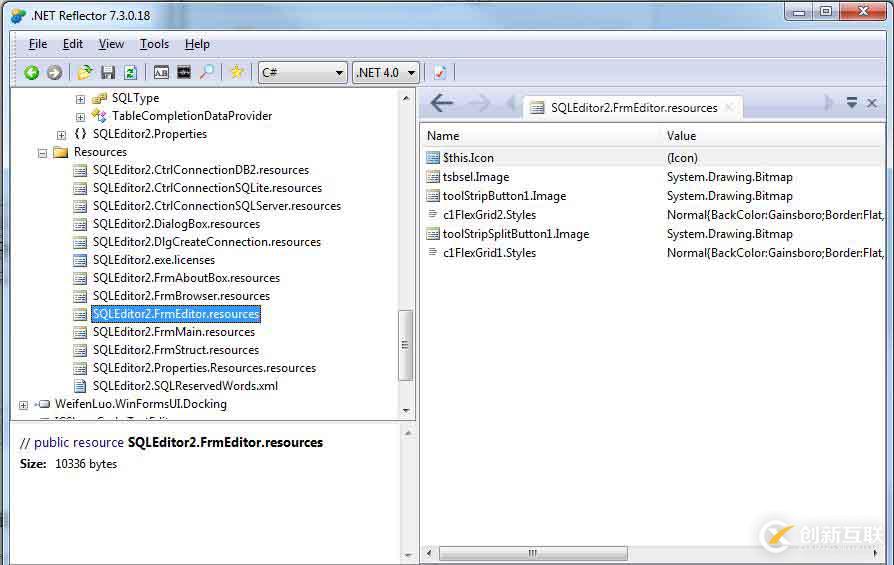
Task: Expand the SQLType tree node
Action: tap(80, 99)
